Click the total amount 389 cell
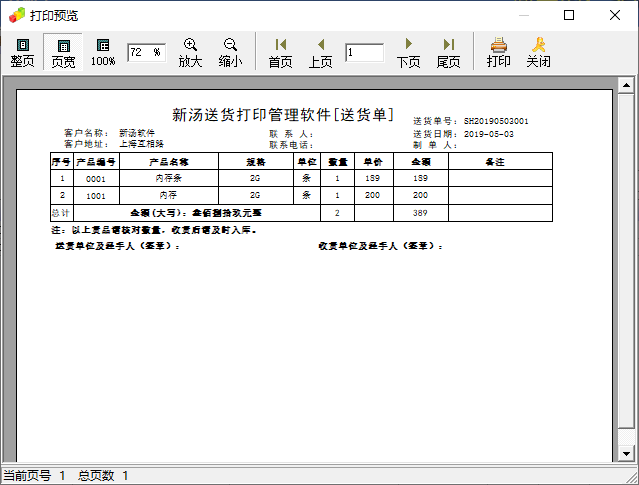 pos(421,213)
